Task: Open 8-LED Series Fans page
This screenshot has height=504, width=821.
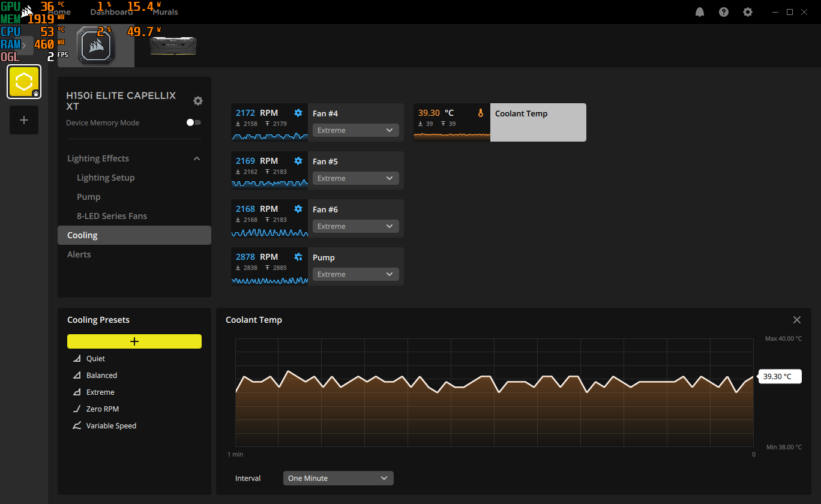Action: tap(112, 216)
